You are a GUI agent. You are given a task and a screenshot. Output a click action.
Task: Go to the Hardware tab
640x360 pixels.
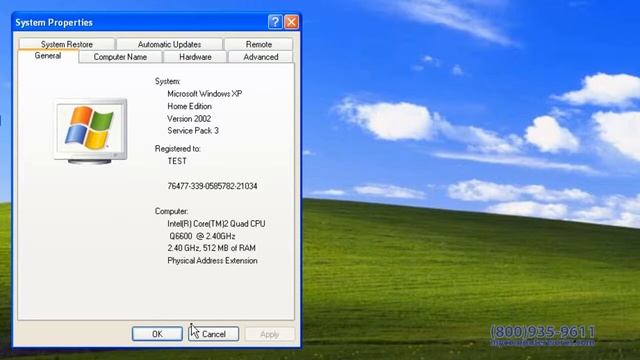pyautogui.click(x=195, y=57)
